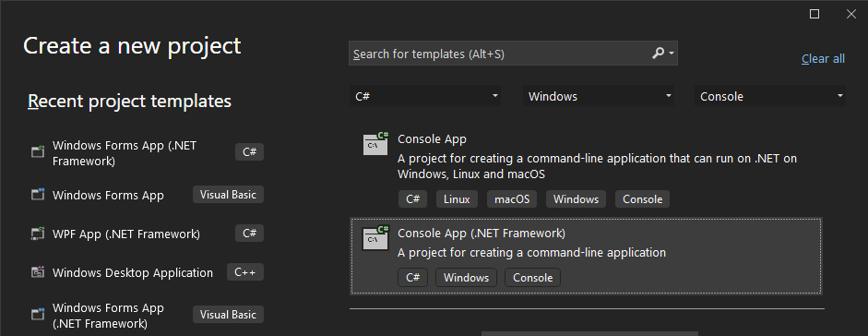Open the C# language filter dropdown
This screenshot has width=868, height=336.
click(425, 96)
